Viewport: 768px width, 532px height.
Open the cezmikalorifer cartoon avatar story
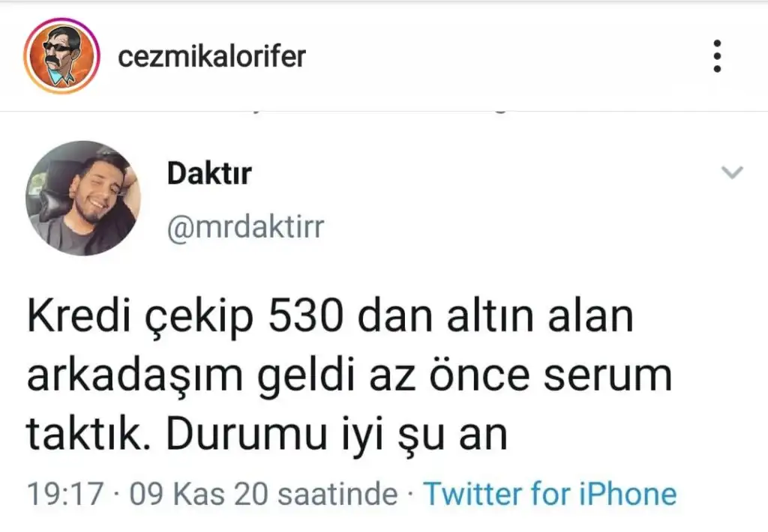[x=61, y=55]
